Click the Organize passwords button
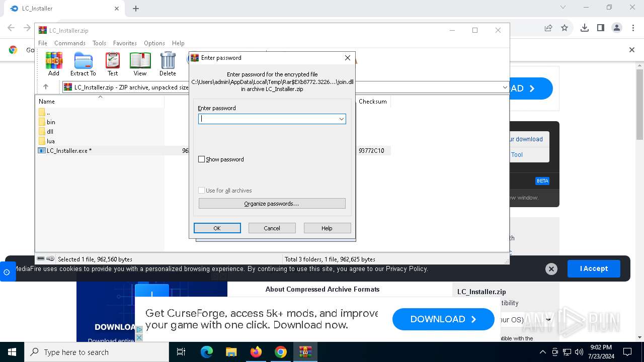This screenshot has height=362, width=644. (272, 204)
